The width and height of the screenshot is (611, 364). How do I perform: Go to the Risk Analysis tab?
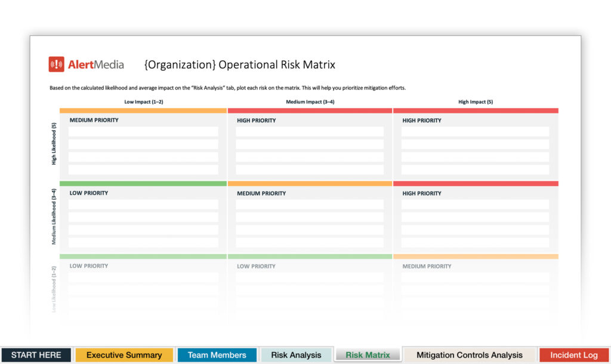(296, 354)
